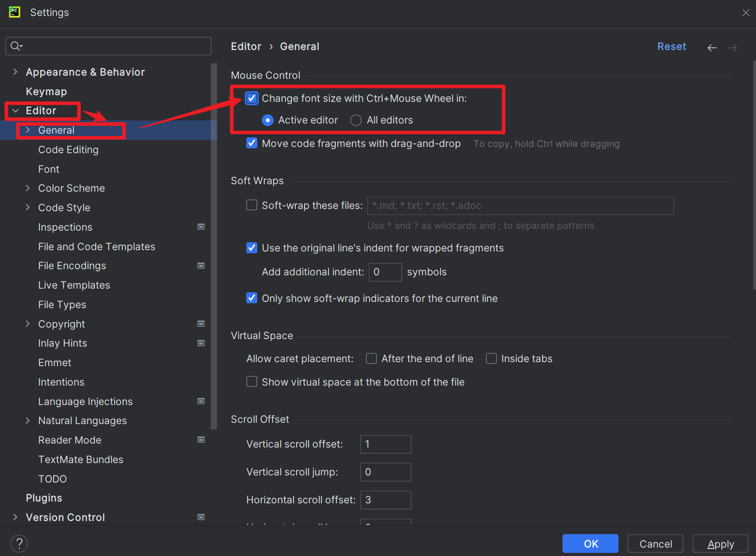Expand the Code Style node
Screen dimensions: 756x556
(x=28, y=207)
